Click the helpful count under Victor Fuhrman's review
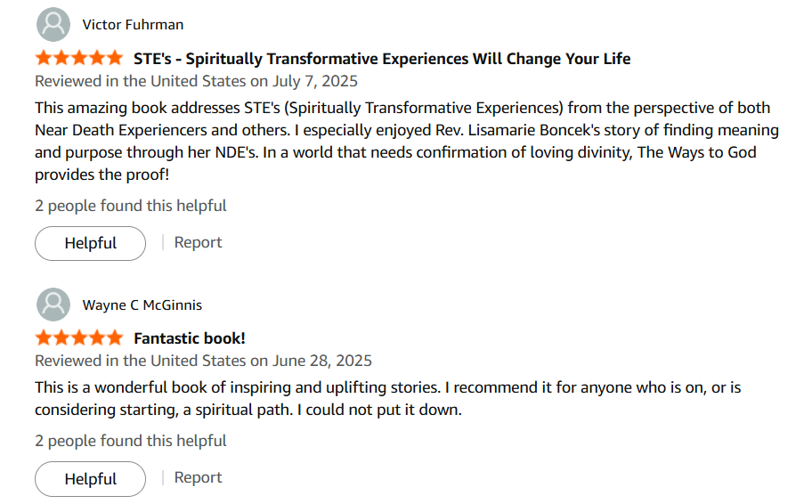Viewport: 812px width, 504px height. 131,206
